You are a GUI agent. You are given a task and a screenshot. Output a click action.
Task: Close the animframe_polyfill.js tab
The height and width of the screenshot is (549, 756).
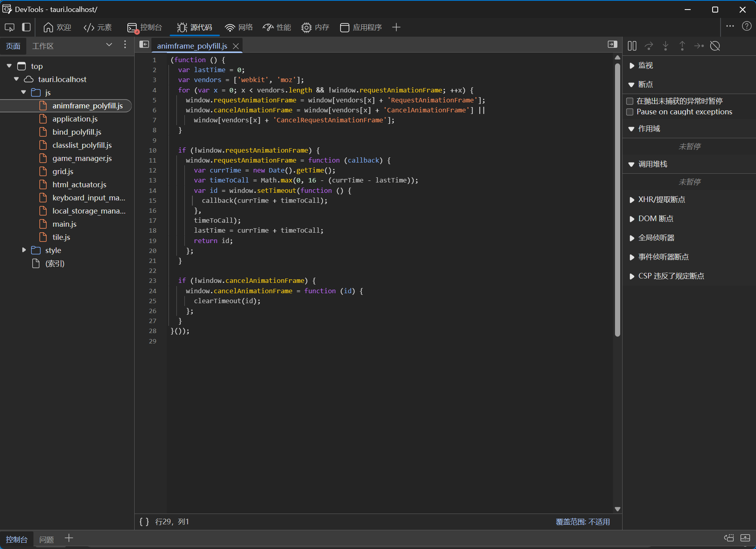[236, 46]
